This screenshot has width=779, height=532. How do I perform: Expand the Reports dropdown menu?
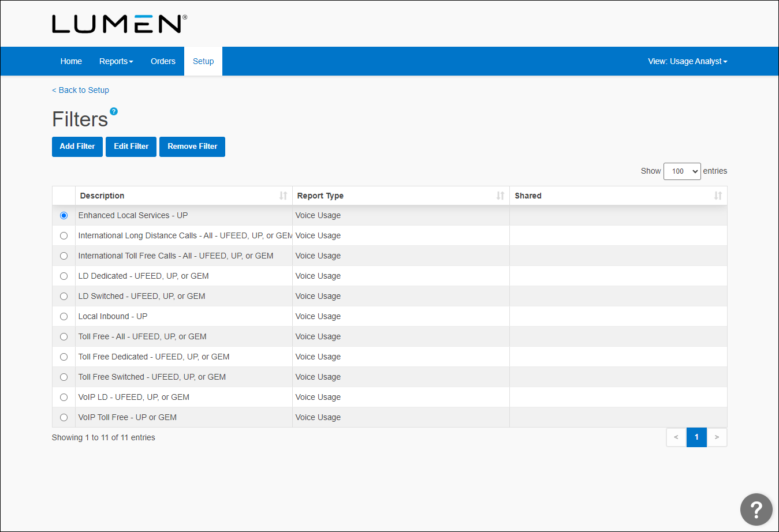coord(116,61)
